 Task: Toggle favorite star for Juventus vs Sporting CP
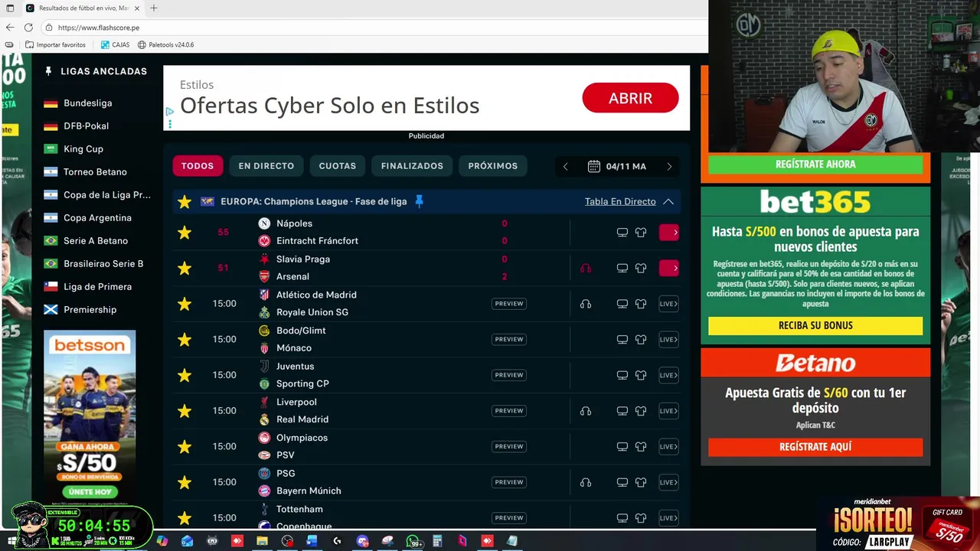pos(185,375)
